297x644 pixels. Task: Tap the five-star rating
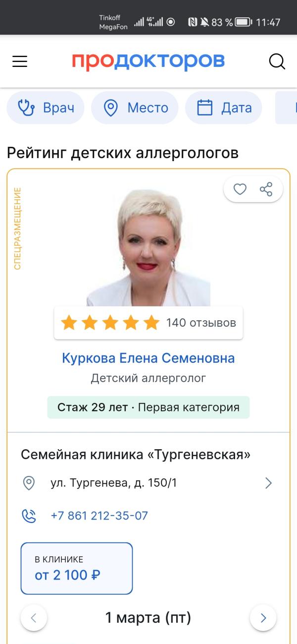pos(110,323)
